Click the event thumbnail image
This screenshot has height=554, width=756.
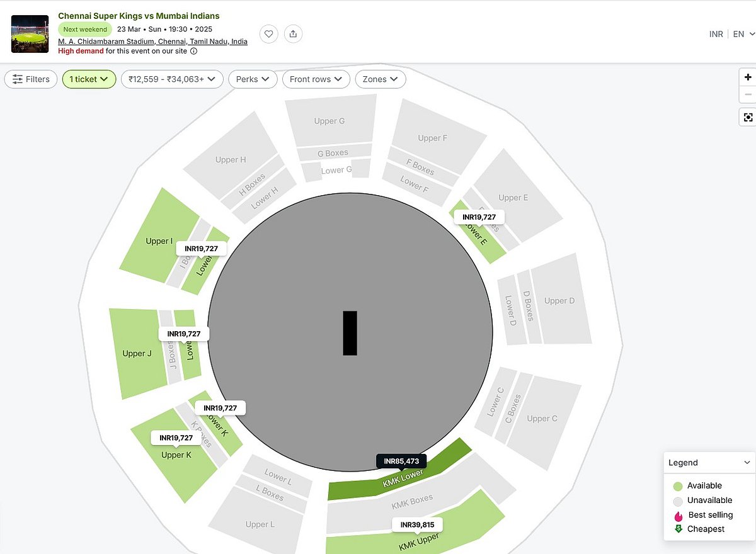tap(30, 34)
